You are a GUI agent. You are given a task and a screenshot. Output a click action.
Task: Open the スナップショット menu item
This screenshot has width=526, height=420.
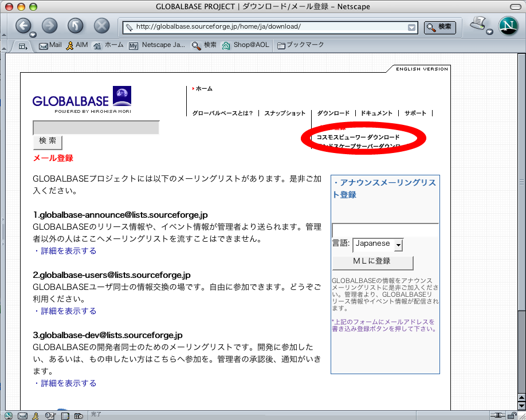pyautogui.click(x=285, y=113)
